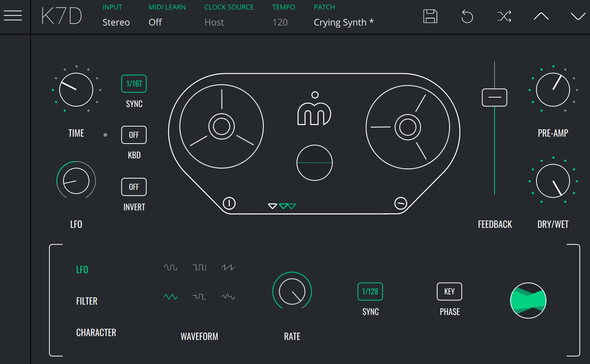Image resolution: width=590 pixels, height=364 pixels.
Task: Open the MIDI Learn Off dropdown
Action: (155, 22)
